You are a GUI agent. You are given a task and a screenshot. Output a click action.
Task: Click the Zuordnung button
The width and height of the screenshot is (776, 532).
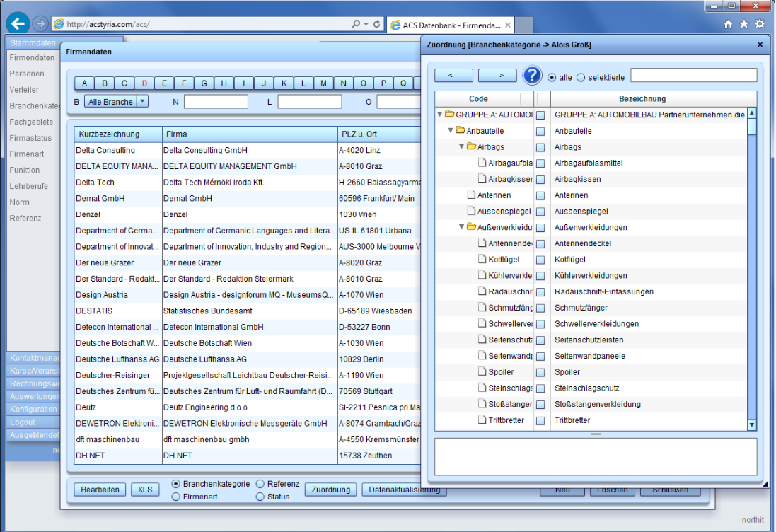coord(331,490)
